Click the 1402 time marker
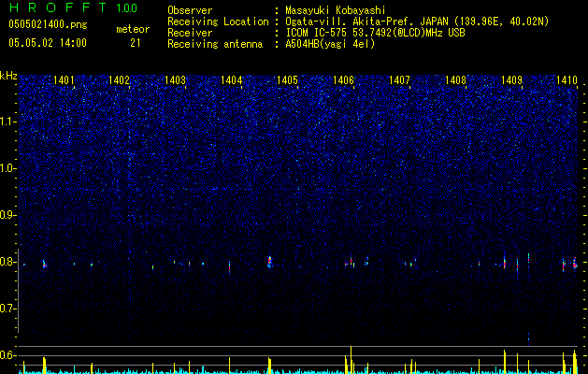The height and width of the screenshot is (374, 588). pyautogui.click(x=119, y=79)
